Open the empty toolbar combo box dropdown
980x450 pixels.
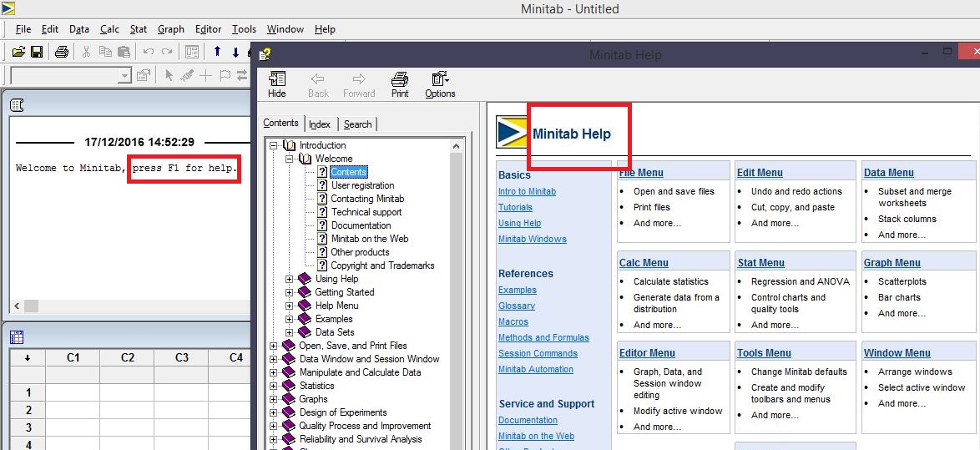[x=125, y=76]
